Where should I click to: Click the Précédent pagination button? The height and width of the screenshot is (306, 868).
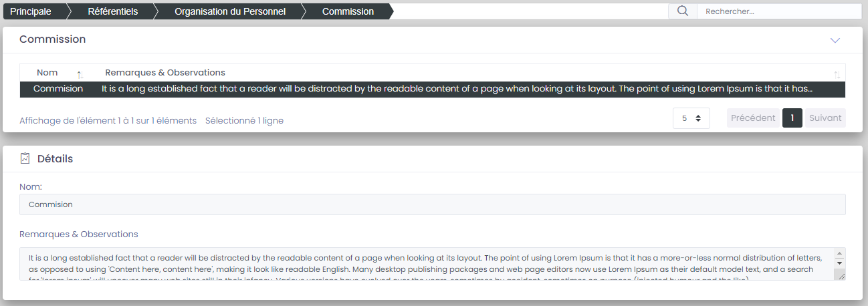pos(753,118)
